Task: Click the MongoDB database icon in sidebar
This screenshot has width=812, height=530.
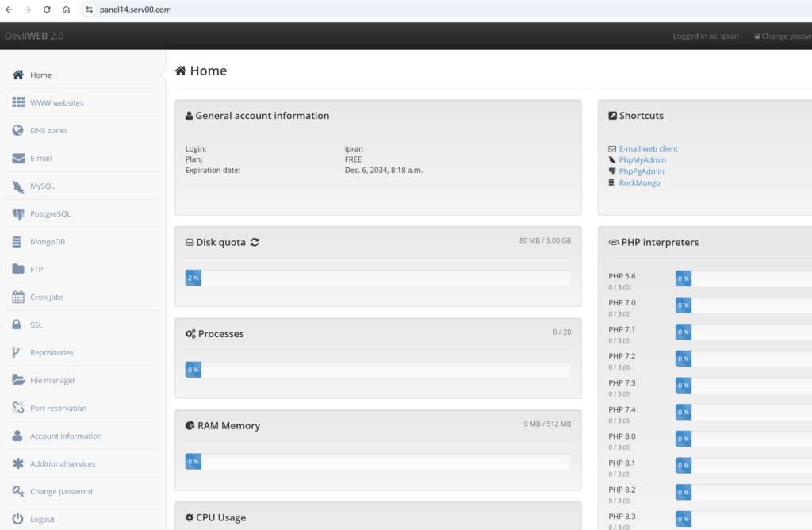Action: click(x=17, y=242)
